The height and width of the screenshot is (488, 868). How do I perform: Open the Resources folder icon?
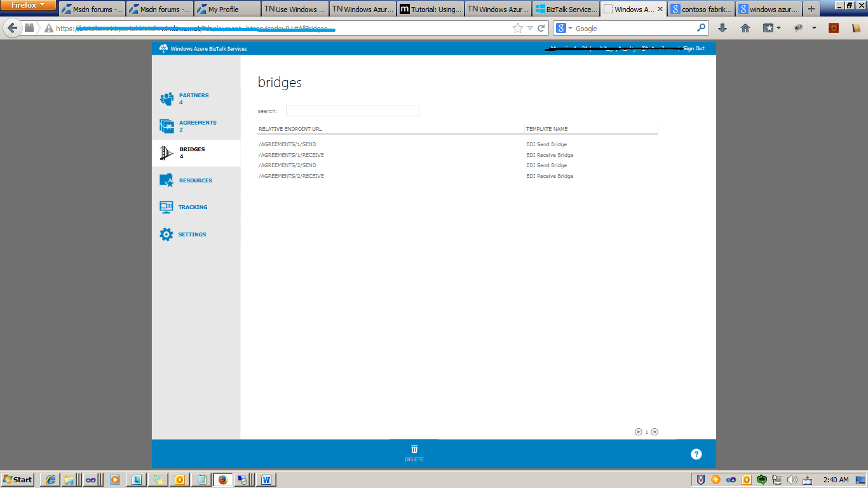tap(166, 180)
